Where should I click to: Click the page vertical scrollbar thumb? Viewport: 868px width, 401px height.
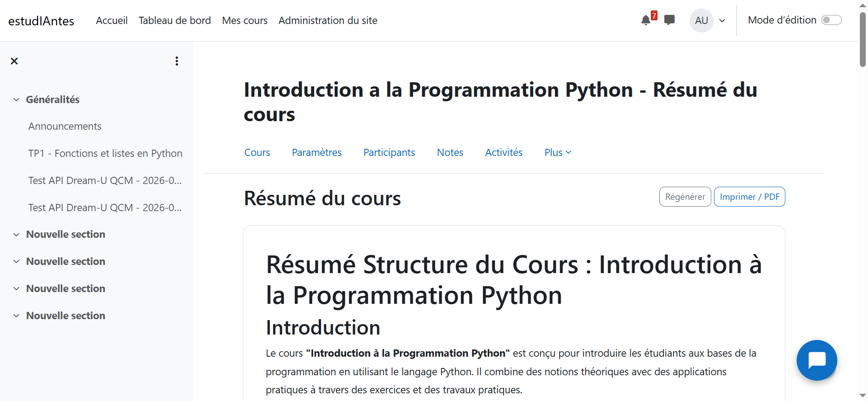pyautogui.click(x=863, y=40)
